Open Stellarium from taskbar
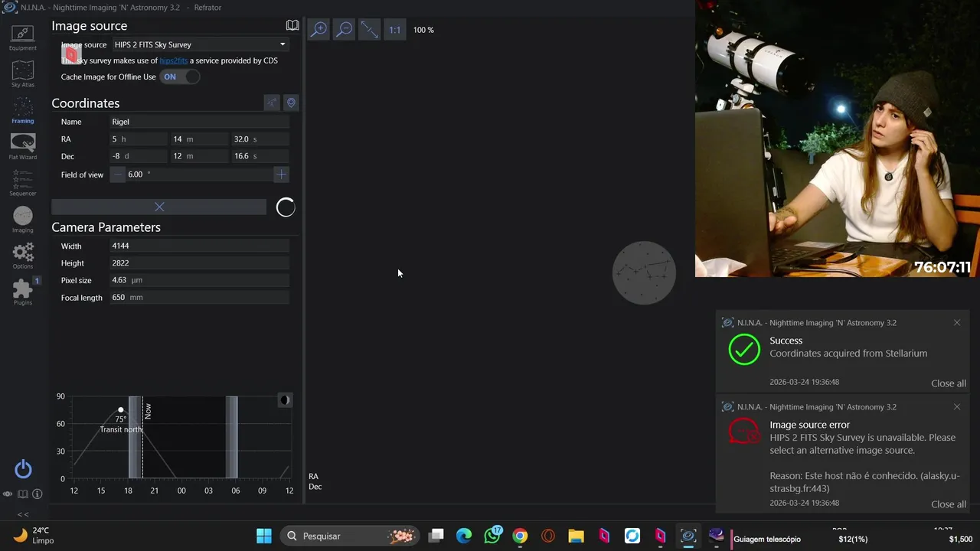 point(717,536)
